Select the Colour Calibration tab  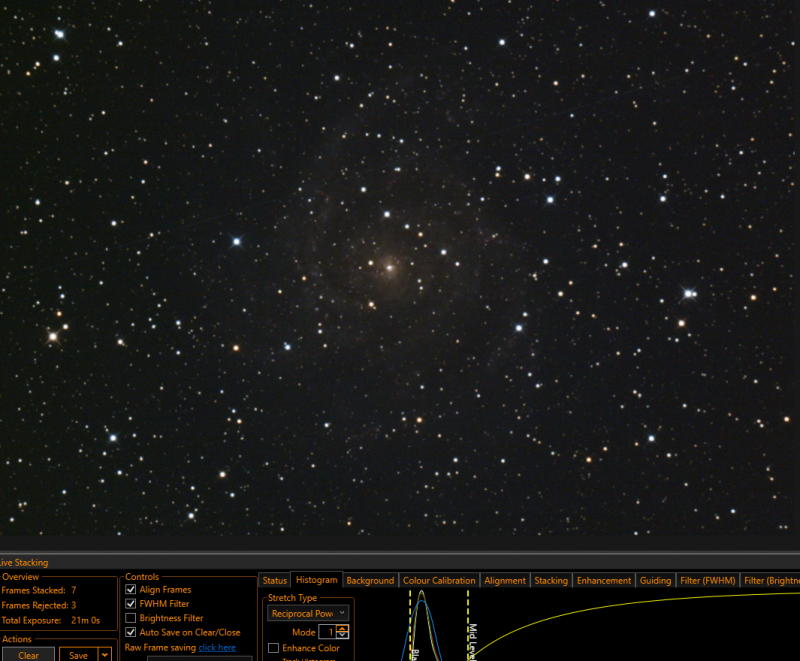point(439,580)
